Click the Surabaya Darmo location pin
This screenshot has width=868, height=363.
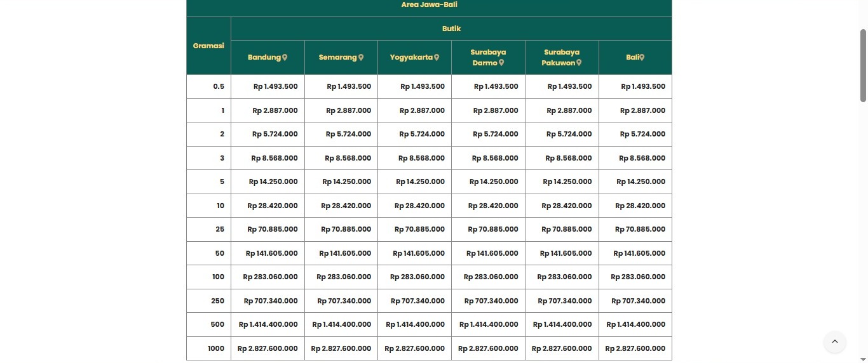(x=501, y=63)
